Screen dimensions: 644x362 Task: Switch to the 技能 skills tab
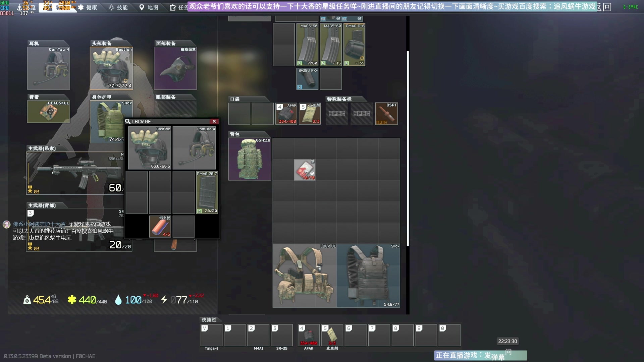[118, 7]
